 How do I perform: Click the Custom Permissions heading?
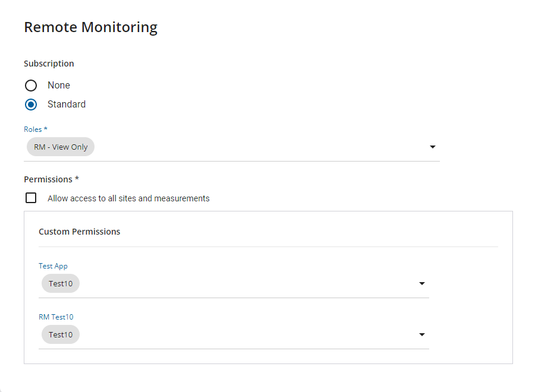[x=79, y=232]
